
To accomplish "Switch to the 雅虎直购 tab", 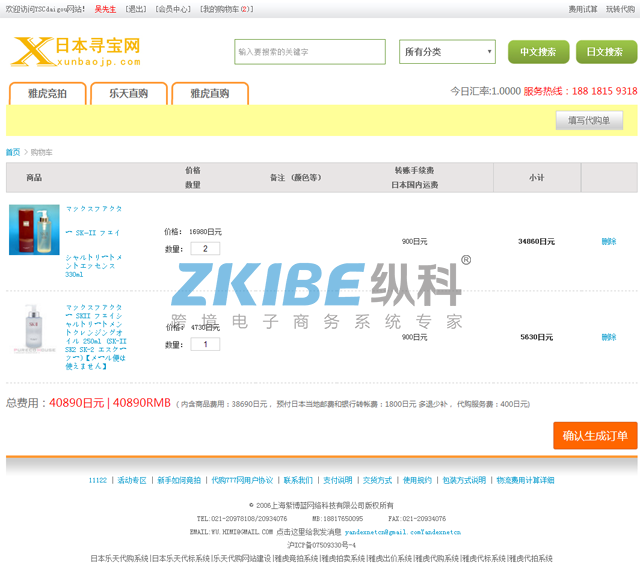I will pyautogui.click(x=210, y=93).
